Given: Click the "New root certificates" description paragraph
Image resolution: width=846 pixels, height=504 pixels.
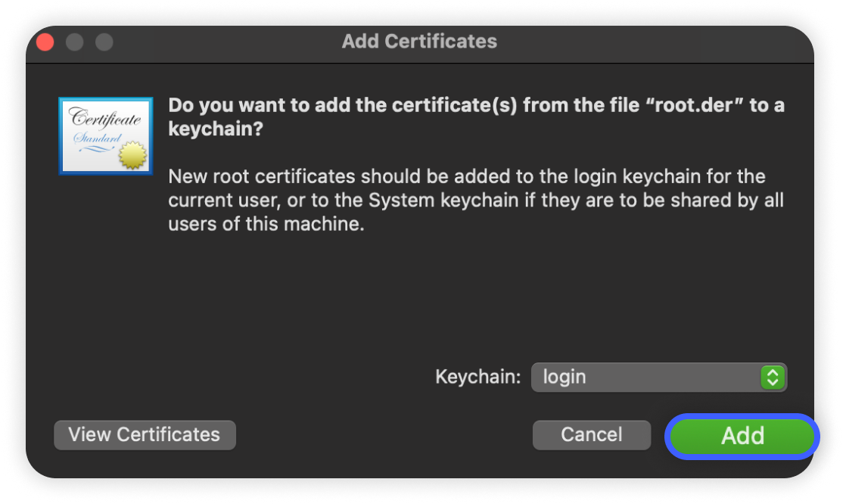Looking at the screenshot, I should pyautogui.click(x=475, y=201).
